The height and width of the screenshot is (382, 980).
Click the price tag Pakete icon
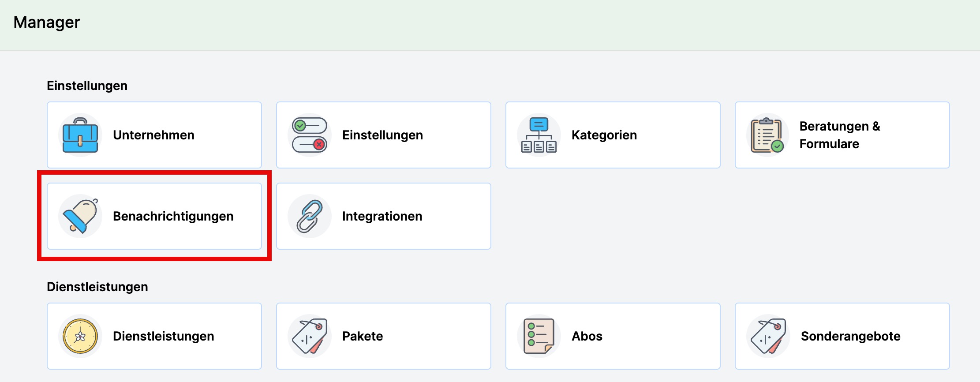(x=310, y=336)
